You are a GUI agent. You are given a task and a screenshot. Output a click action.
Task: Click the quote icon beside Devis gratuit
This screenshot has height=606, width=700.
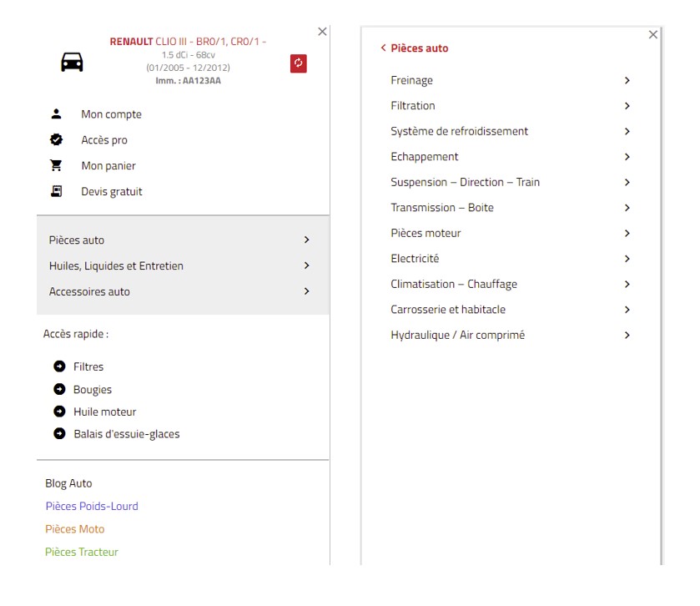tap(56, 191)
